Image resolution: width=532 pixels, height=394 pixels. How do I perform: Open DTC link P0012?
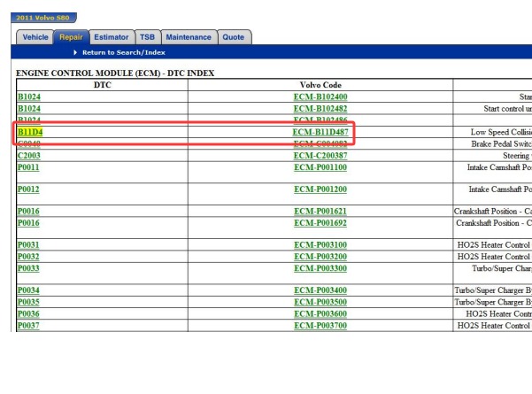[28, 189]
